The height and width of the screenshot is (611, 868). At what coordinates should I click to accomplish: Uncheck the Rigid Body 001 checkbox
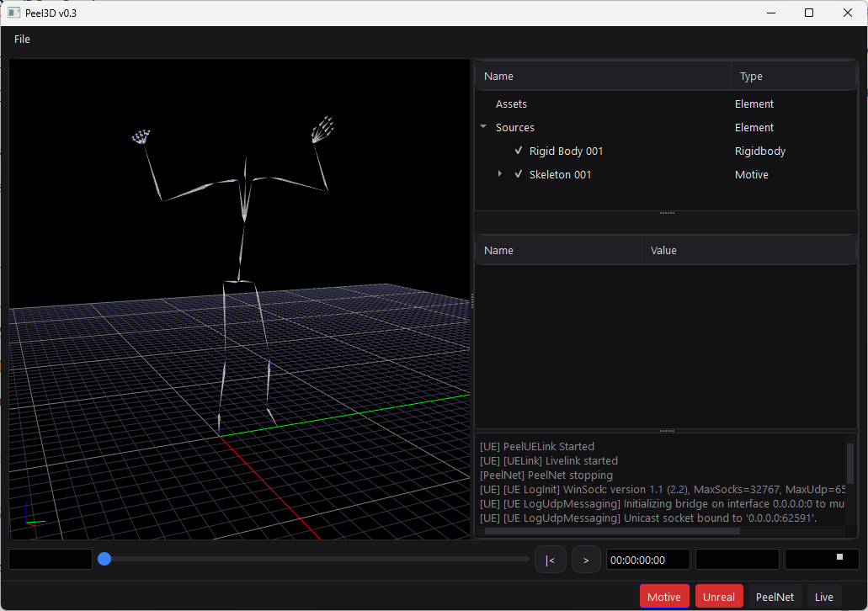pyautogui.click(x=519, y=151)
